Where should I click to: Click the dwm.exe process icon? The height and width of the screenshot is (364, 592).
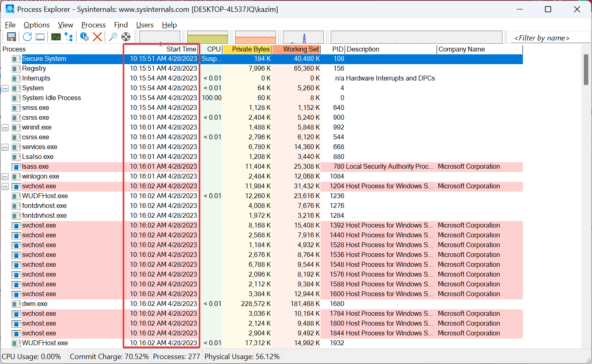(16, 304)
